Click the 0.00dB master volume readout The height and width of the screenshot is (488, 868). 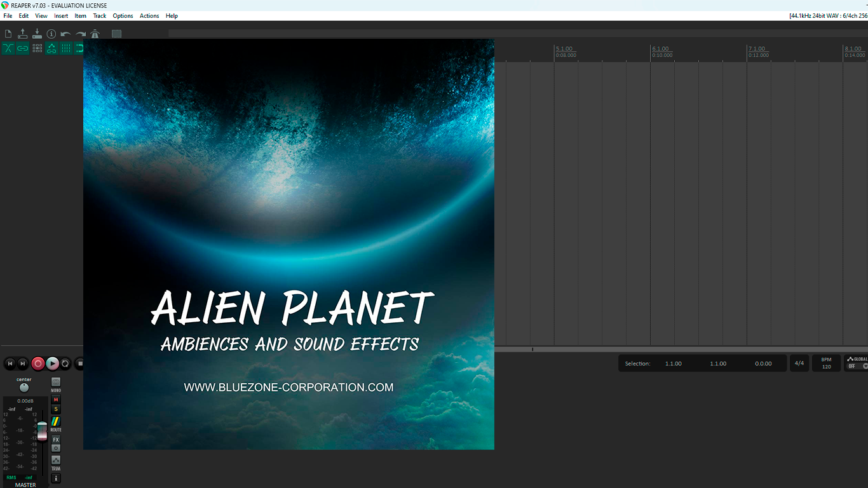click(25, 401)
